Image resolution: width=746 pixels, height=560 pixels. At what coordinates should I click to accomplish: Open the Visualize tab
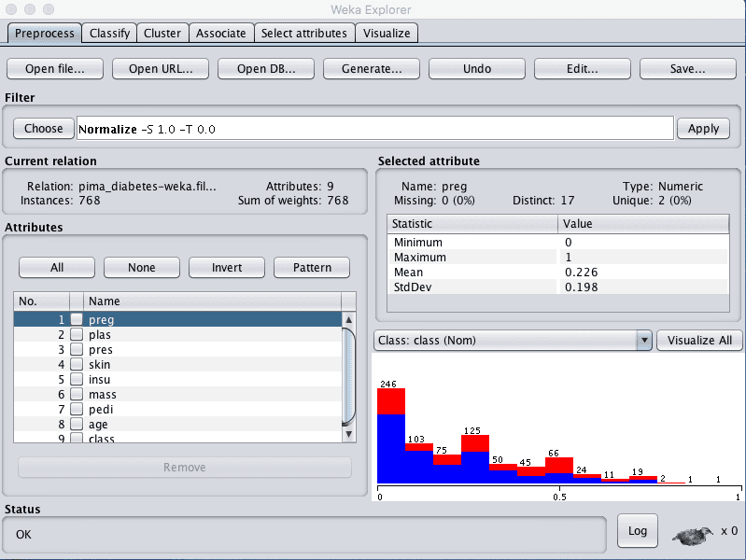click(x=387, y=34)
